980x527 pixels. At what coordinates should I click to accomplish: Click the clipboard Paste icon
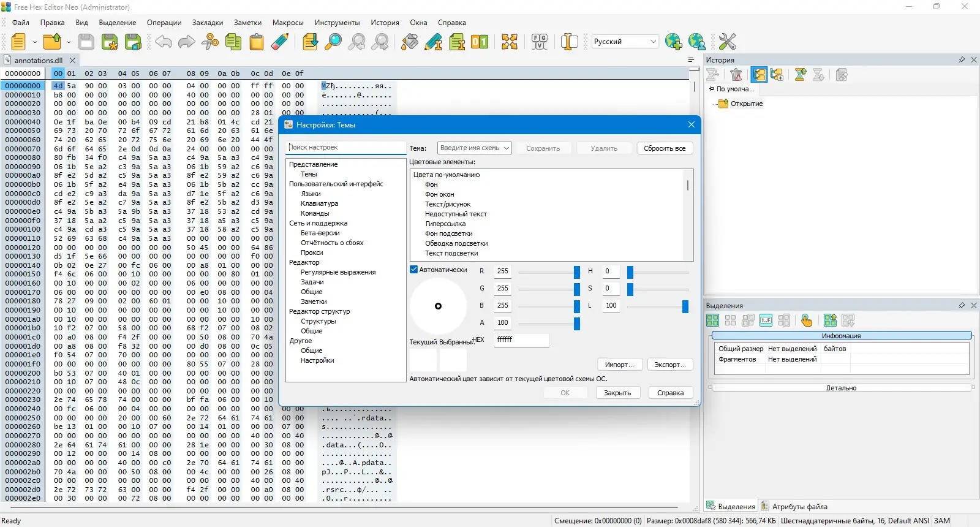tap(257, 42)
